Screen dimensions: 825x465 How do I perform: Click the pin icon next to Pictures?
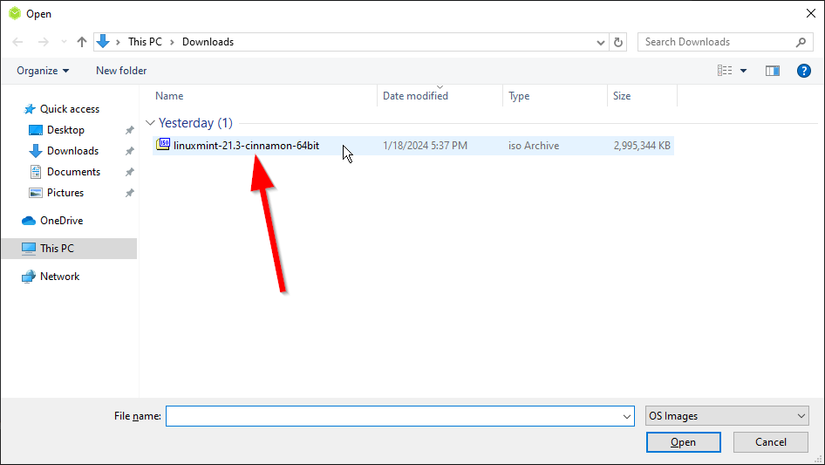tap(129, 193)
